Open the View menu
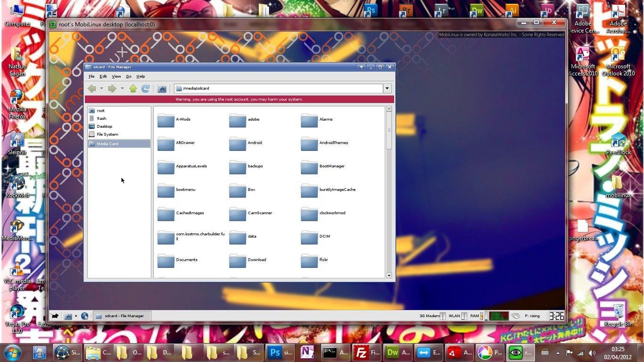 click(116, 76)
